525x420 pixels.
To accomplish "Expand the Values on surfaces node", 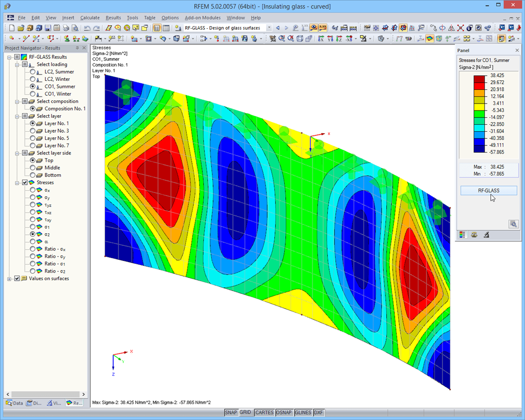I will tap(9, 278).
